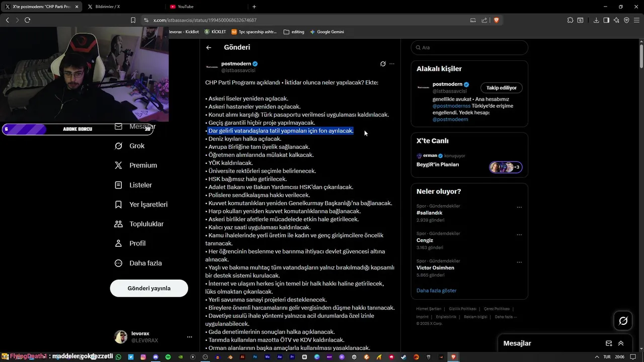
Task: Open Steam from taskbar
Action: 404,357
